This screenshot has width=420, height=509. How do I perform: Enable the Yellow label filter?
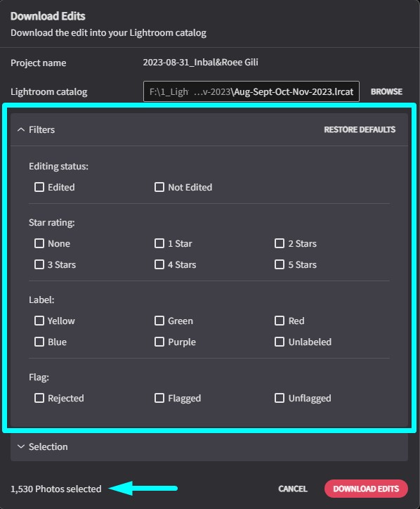point(39,321)
